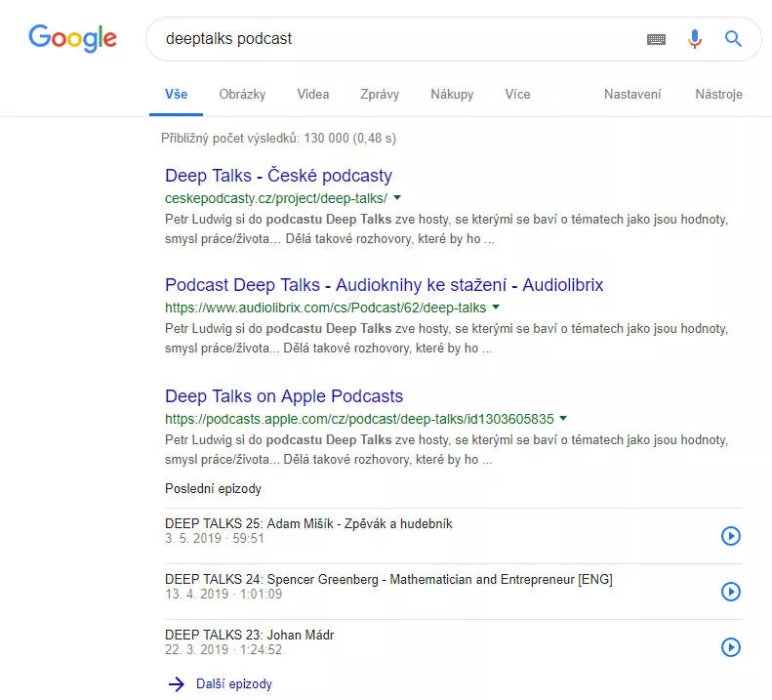Image resolution: width=772 pixels, height=700 pixels.
Task: Open Podcast Deep Talks Audiolibrix result
Action: pos(384,285)
